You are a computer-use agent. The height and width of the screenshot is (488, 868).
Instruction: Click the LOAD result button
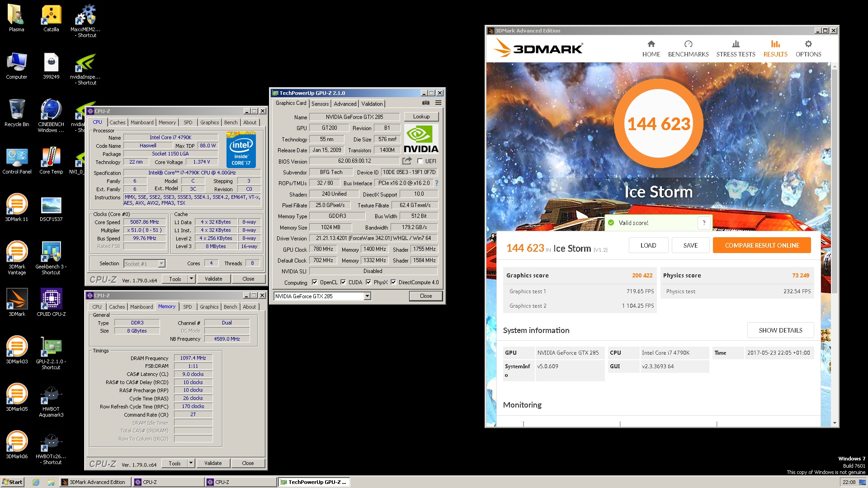tap(648, 245)
